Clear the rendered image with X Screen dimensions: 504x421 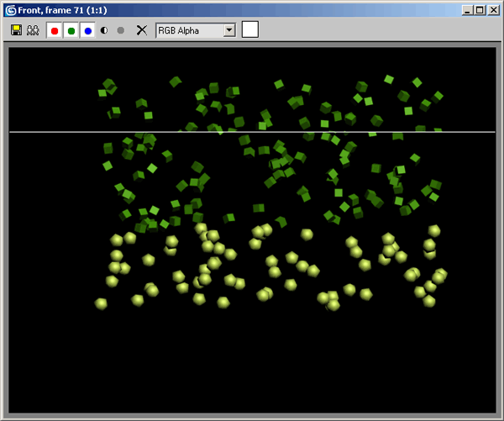pyautogui.click(x=142, y=30)
